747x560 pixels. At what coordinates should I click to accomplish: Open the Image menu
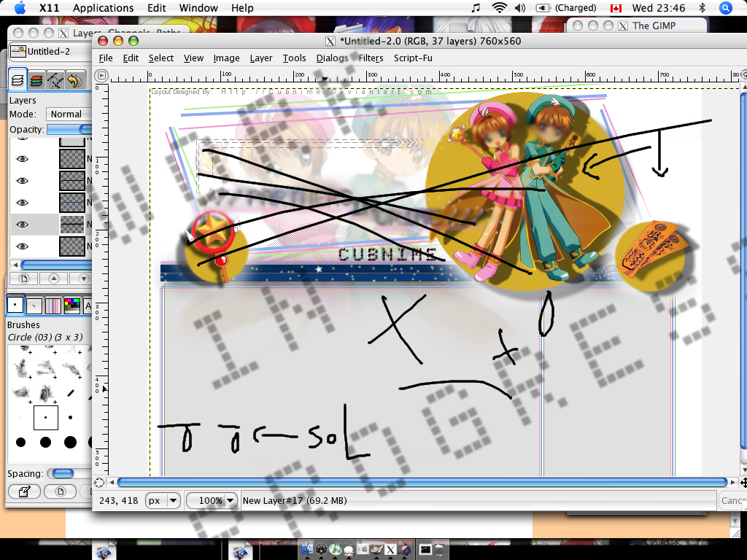pyautogui.click(x=226, y=58)
